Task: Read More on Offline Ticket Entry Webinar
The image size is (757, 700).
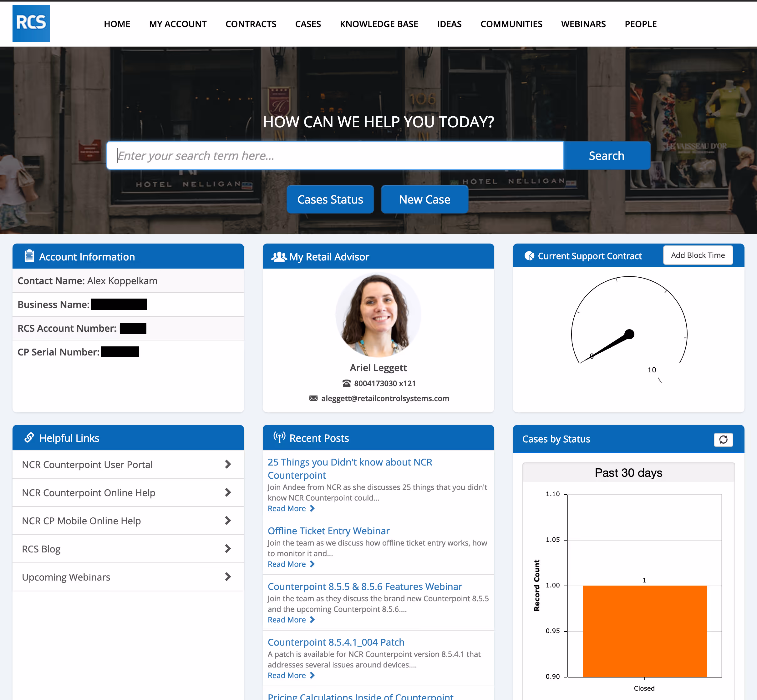Action: pyautogui.click(x=291, y=564)
